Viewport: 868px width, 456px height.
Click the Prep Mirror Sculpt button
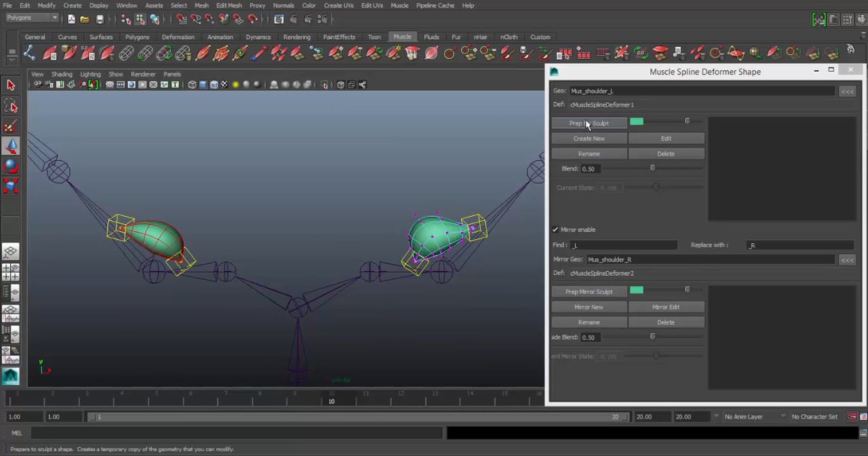(589, 291)
